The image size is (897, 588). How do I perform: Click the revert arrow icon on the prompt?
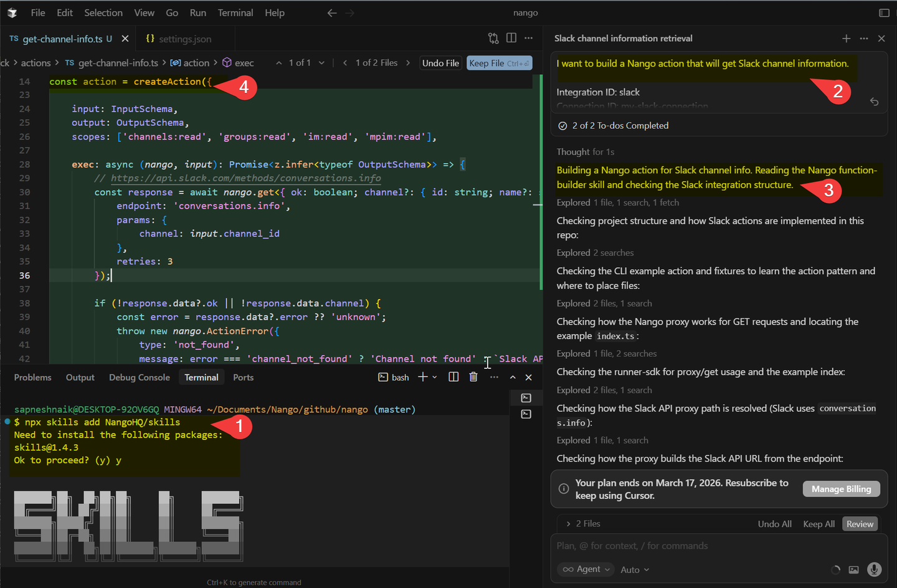click(875, 102)
